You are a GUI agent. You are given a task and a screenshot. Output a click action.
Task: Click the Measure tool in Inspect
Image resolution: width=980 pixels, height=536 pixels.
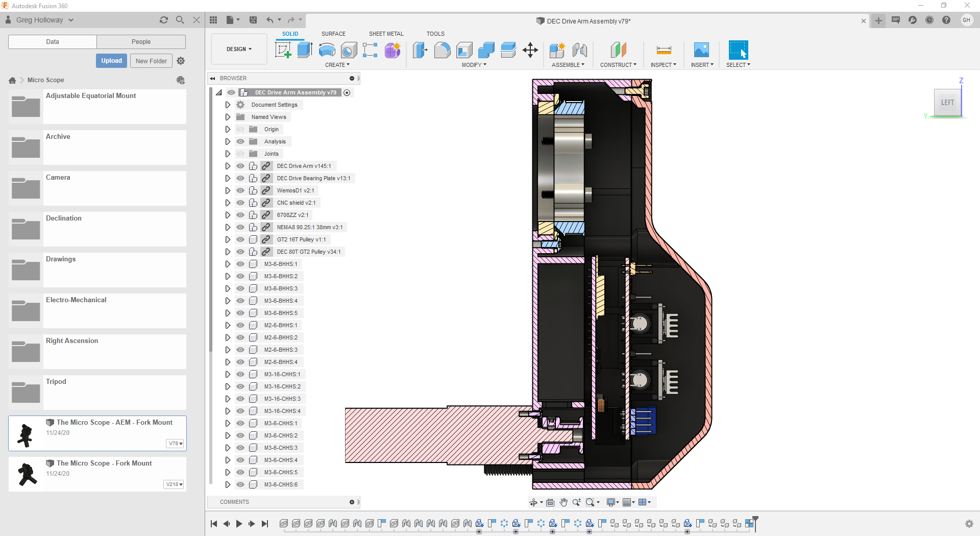tap(664, 50)
